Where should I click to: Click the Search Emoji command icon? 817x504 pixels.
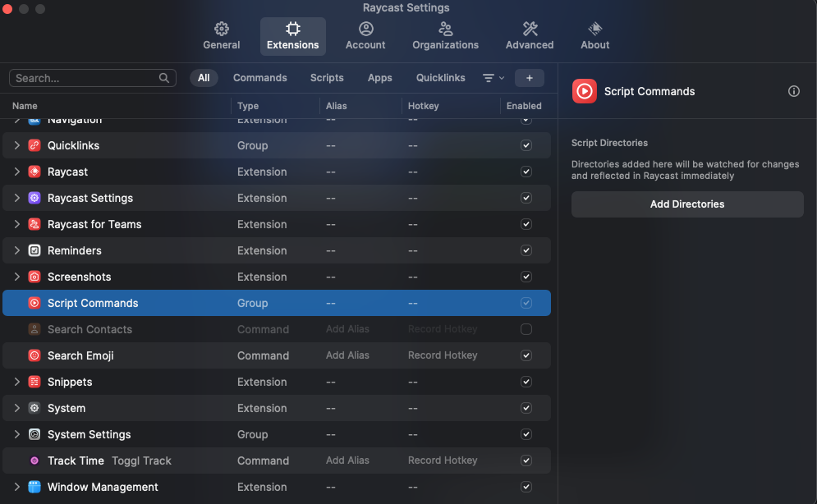(34, 355)
